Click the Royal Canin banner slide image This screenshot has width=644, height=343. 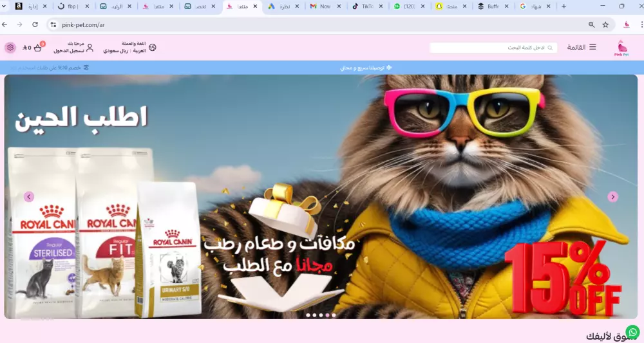tap(321, 197)
